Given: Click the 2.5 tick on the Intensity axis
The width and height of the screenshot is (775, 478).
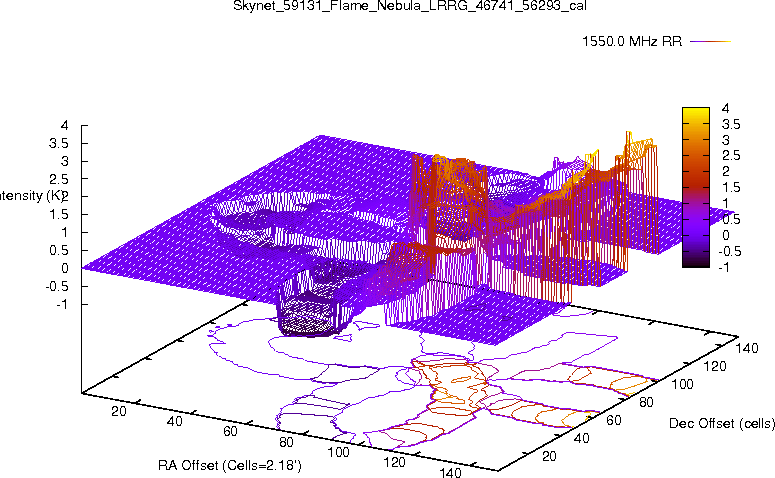Looking at the screenshot, I should click(59, 179).
